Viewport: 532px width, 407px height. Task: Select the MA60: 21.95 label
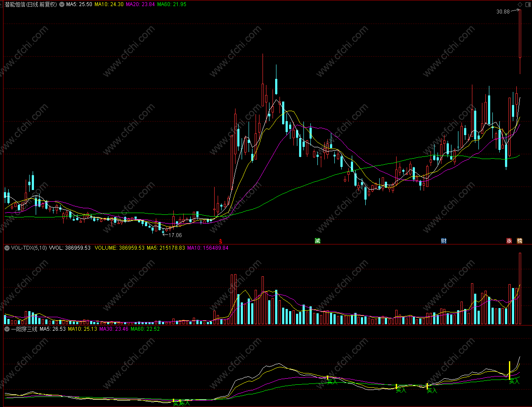tap(172, 4)
